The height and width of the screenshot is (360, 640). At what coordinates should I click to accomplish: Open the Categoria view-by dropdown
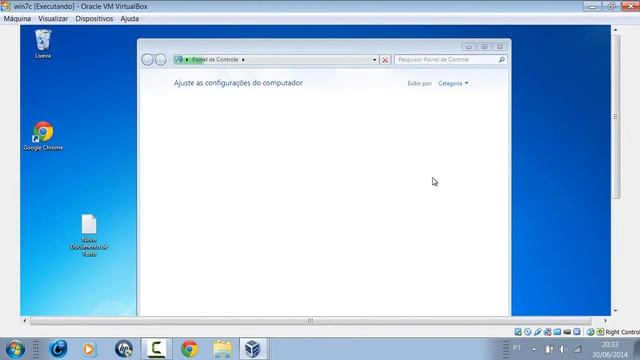tap(453, 83)
